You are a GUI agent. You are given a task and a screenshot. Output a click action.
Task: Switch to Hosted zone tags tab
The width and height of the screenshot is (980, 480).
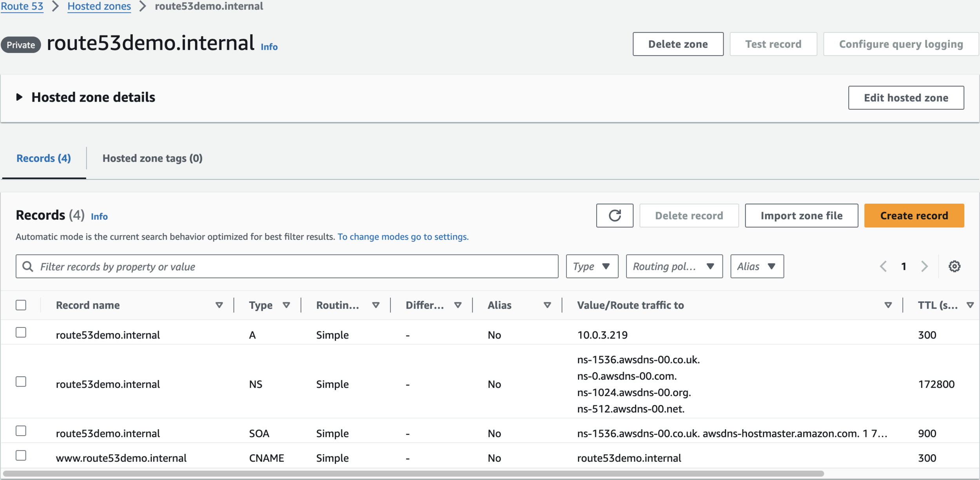(152, 158)
